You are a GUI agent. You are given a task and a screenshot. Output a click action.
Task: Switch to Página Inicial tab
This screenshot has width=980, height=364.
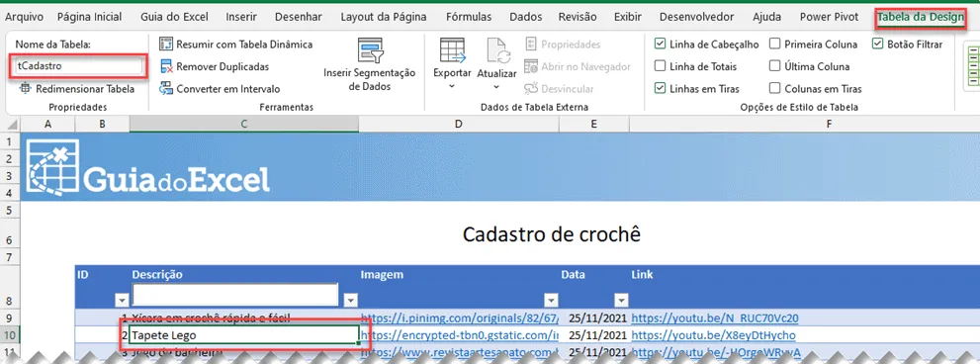point(89,17)
